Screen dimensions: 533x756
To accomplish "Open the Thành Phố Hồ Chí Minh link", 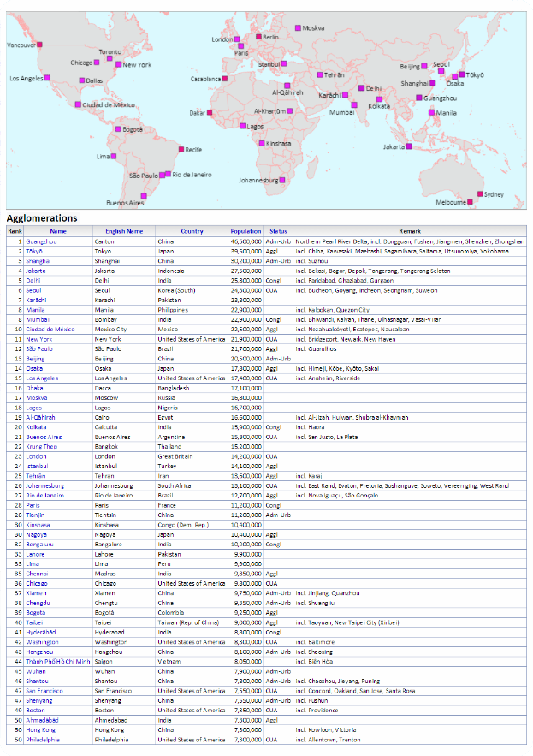I will point(58,662).
